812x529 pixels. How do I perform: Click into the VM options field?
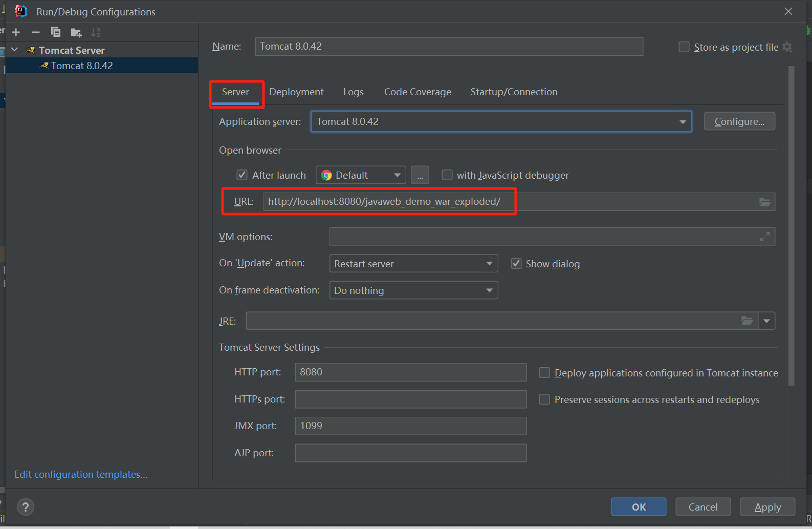click(552, 237)
